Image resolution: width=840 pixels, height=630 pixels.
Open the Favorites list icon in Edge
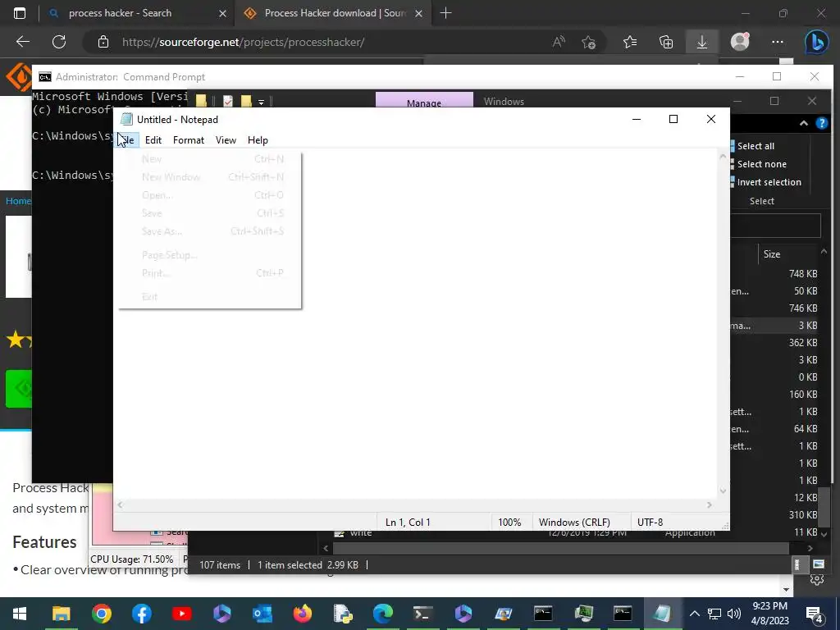630,42
